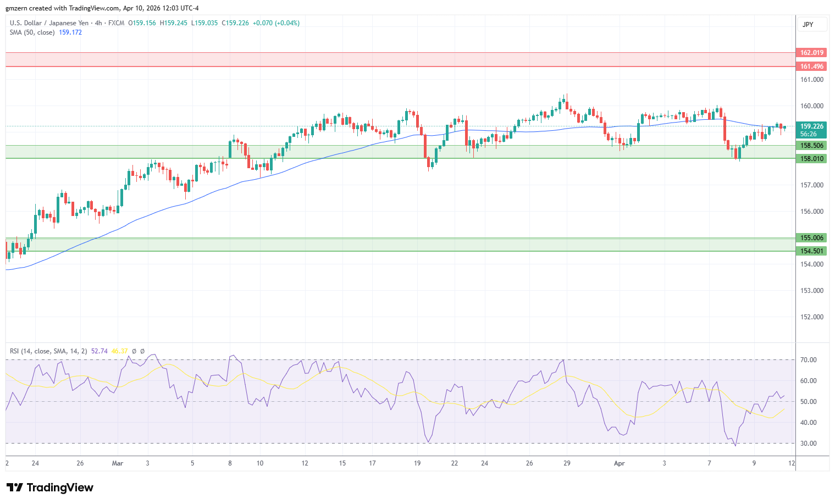Select the 19 date on time axis
835x504 pixels.
[x=417, y=463]
